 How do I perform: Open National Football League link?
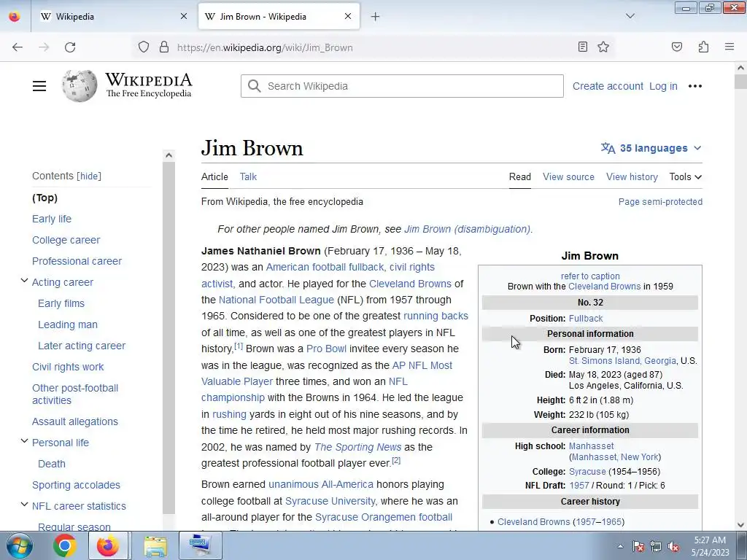pos(276,300)
